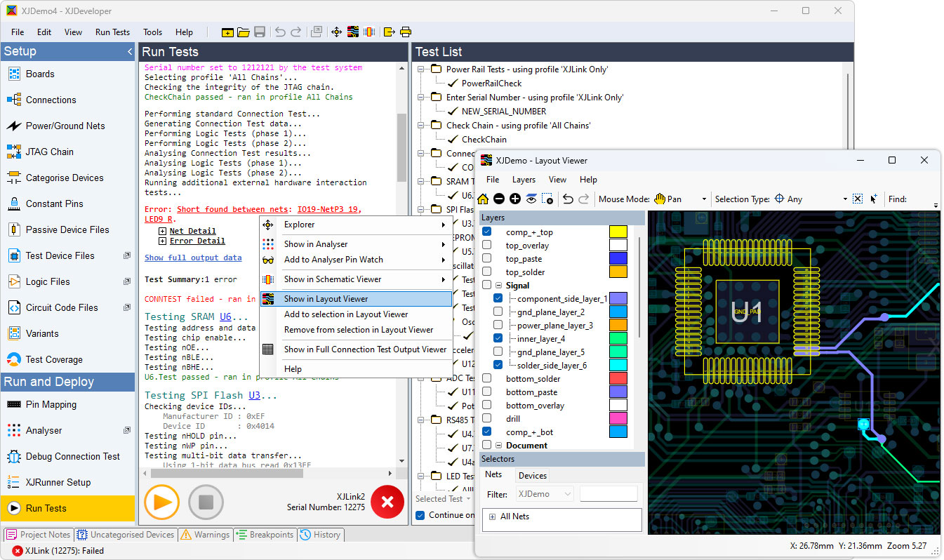This screenshot has width=944, height=560.
Task: Click the clear selection icon in Layout Viewer
Action: 858,199
